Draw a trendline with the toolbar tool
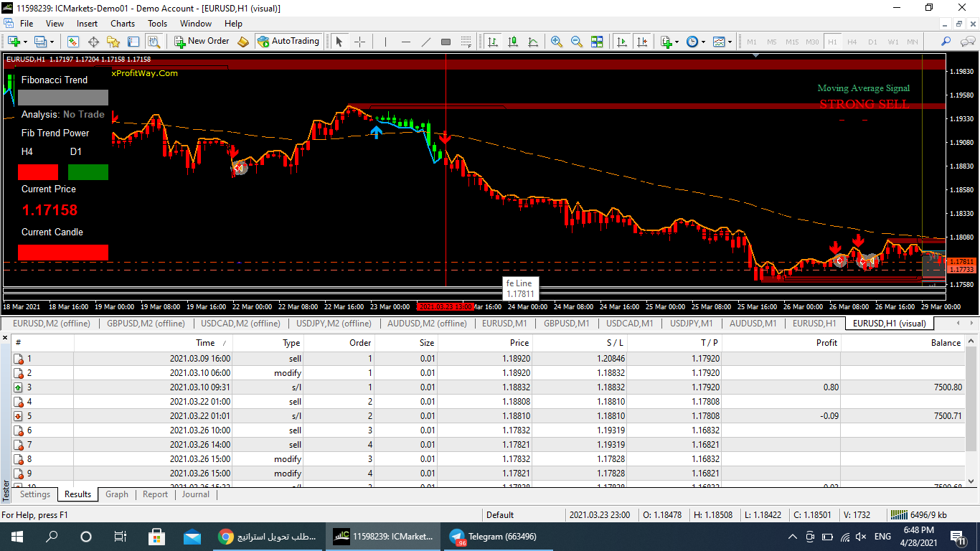This screenshot has width=980, height=551. 425,42
